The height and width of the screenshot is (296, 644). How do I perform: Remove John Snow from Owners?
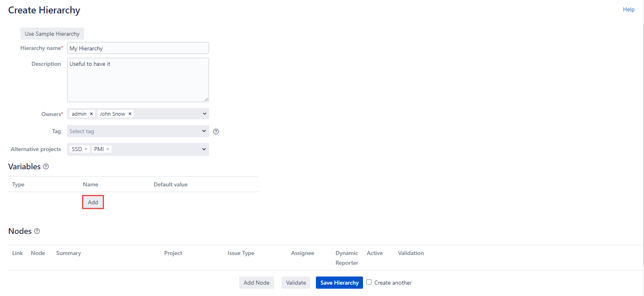pos(130,114)
